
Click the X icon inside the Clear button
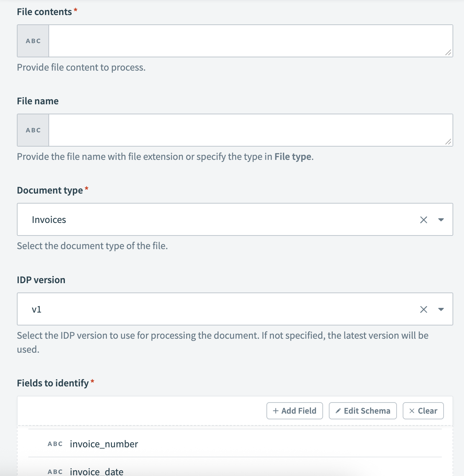[x=412, y=411]
